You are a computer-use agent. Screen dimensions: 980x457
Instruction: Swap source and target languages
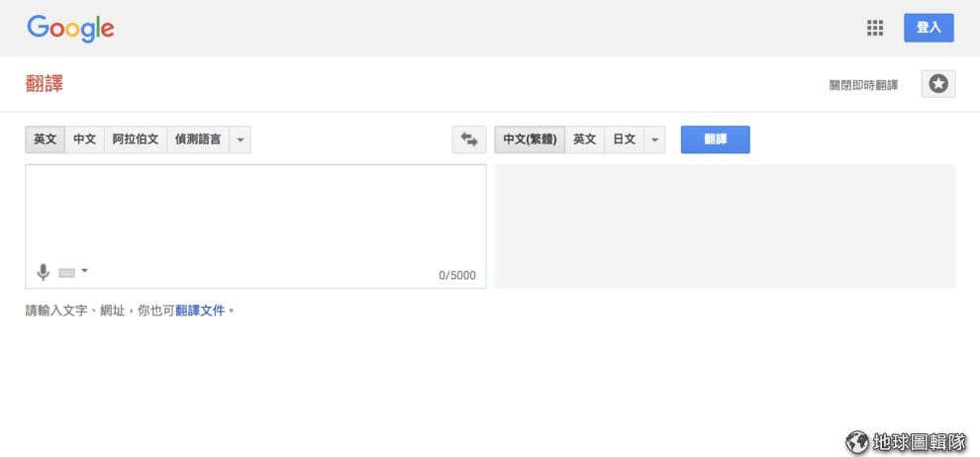coord(468,139)
